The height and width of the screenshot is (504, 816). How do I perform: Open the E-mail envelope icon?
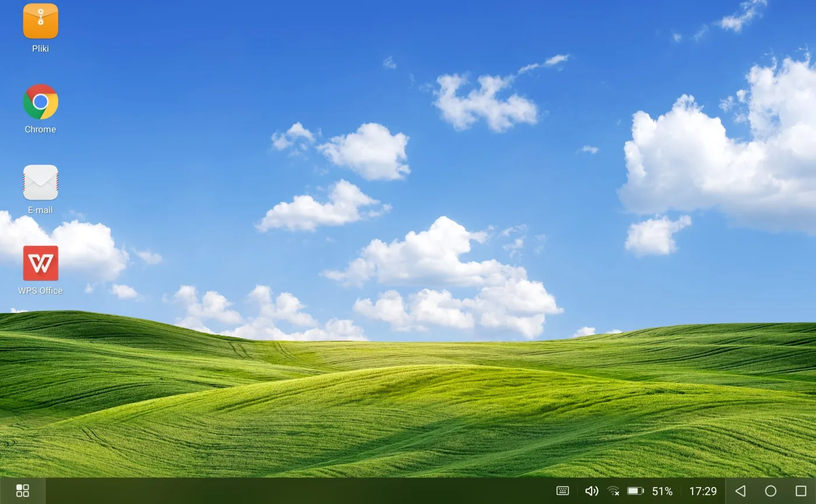40,182
